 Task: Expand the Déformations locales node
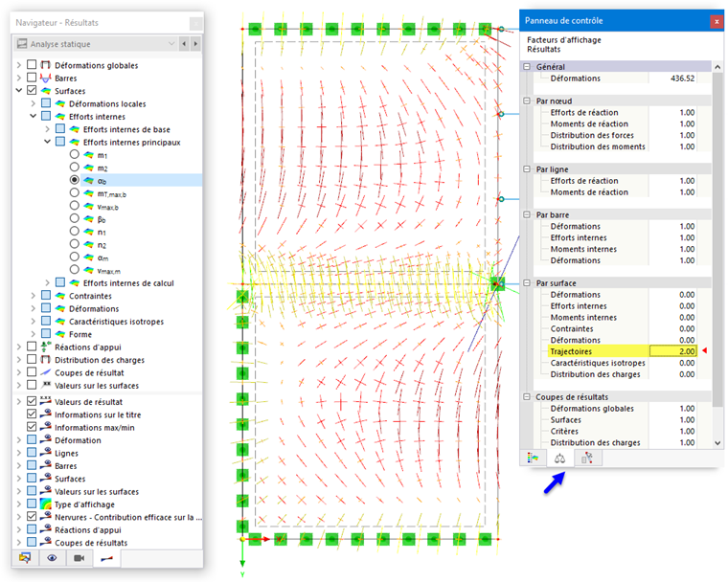click(x=33, y=103)
